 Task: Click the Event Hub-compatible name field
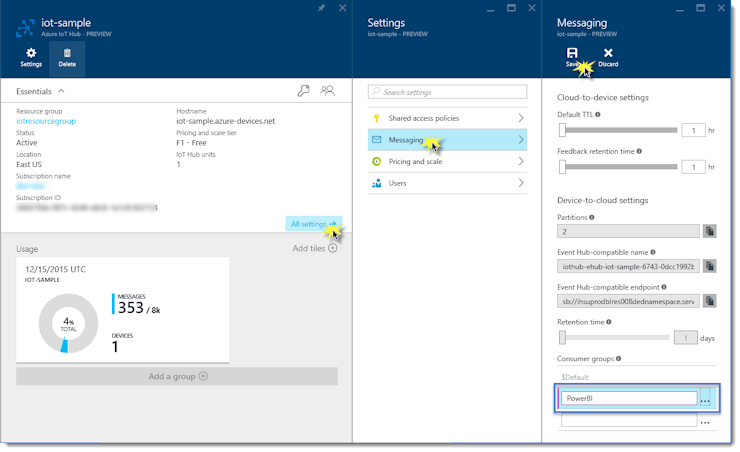[628, 267]
